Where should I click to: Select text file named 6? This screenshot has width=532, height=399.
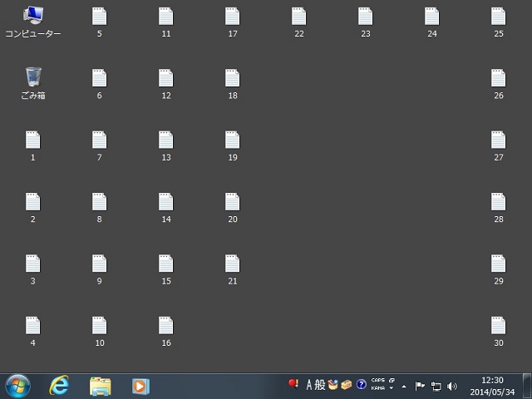coord(100,84)
